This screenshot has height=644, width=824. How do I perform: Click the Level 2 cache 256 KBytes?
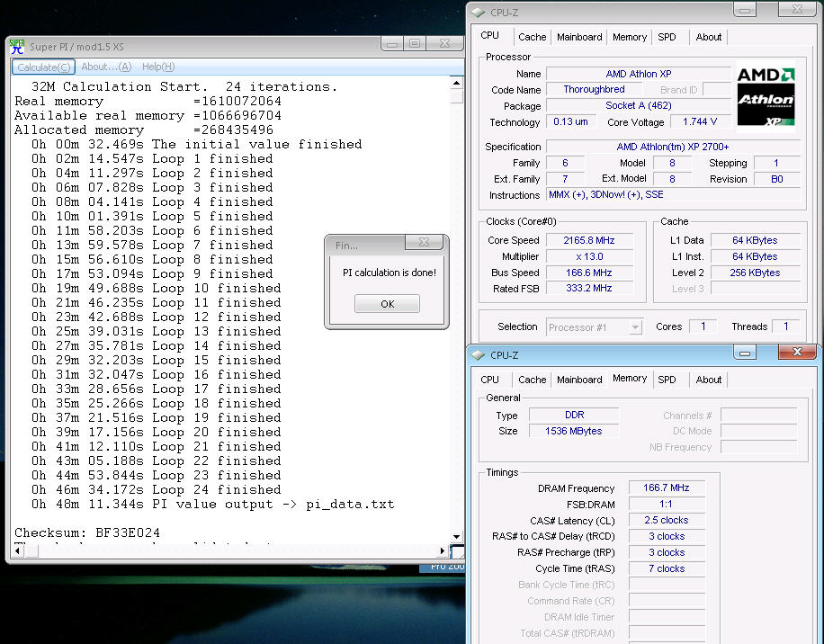pos(755,273)
